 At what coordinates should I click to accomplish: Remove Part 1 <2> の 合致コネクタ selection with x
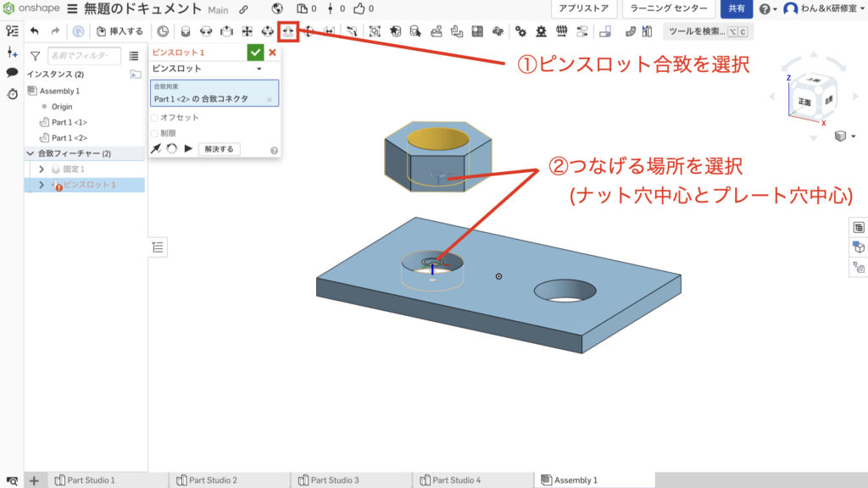coord(270,100)
